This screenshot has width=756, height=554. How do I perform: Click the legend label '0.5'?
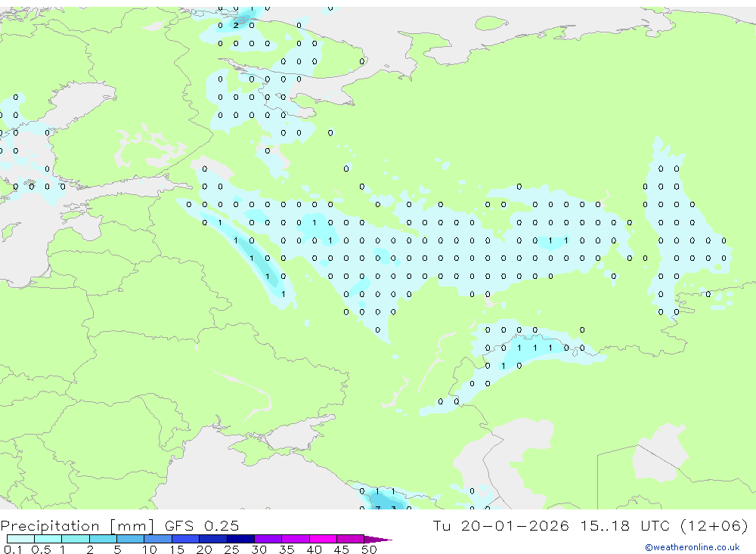pos(41,549)
